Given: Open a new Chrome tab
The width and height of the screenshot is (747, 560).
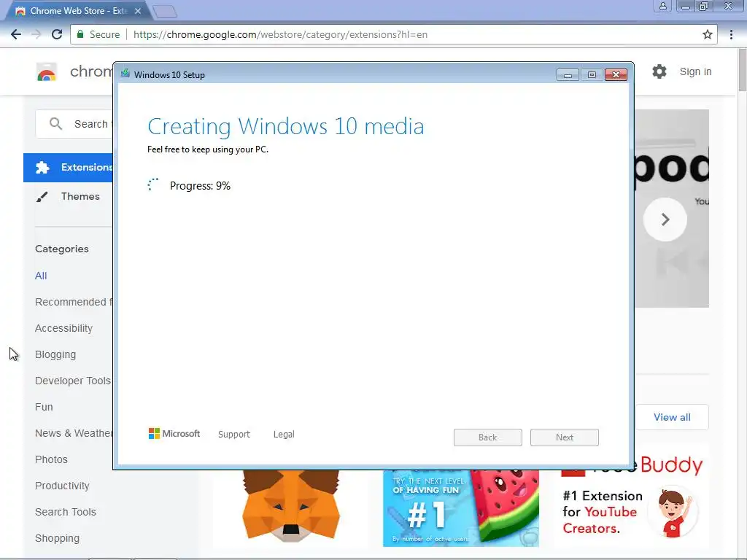Looking at the screenshot, I should coord(165,11).
